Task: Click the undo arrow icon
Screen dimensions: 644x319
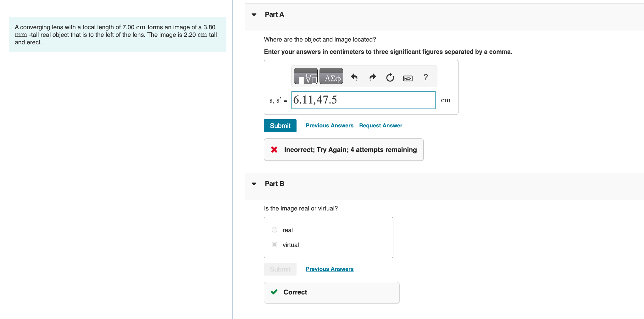Action: [354, 77]
